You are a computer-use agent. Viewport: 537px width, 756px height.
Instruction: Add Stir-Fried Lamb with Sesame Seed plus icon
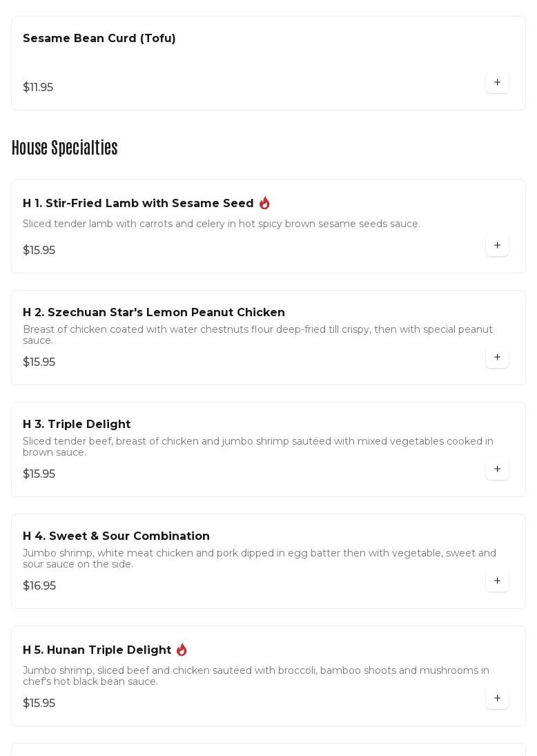click(x=497, y=245)
